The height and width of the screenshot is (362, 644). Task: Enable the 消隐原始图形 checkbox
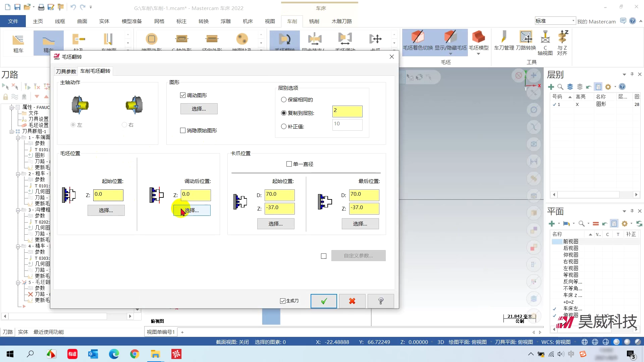(183, 130)
